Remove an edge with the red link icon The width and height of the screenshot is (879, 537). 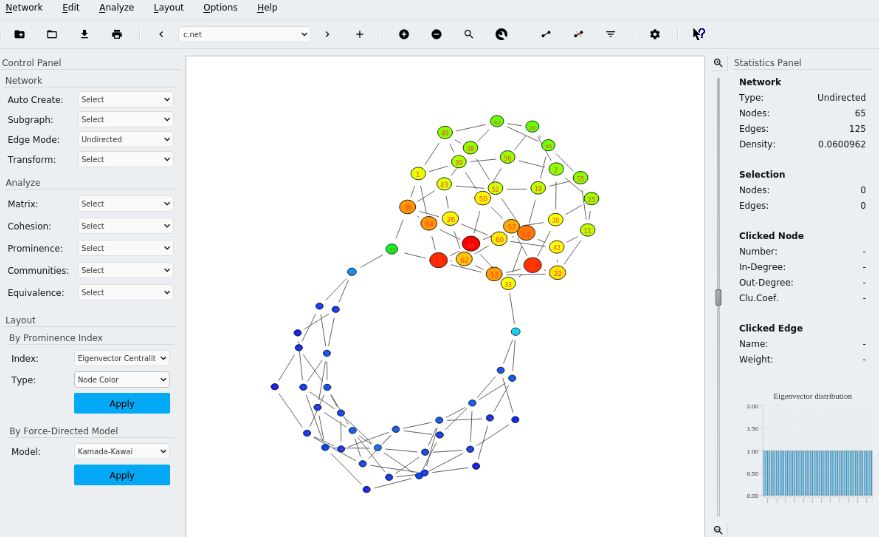578,34
